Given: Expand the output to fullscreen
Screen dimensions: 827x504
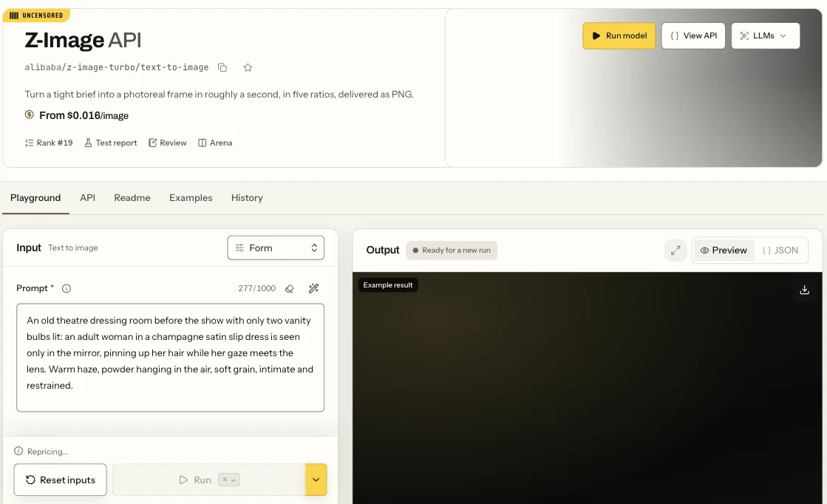Looking at the screenshot, I should click(675, 251).
